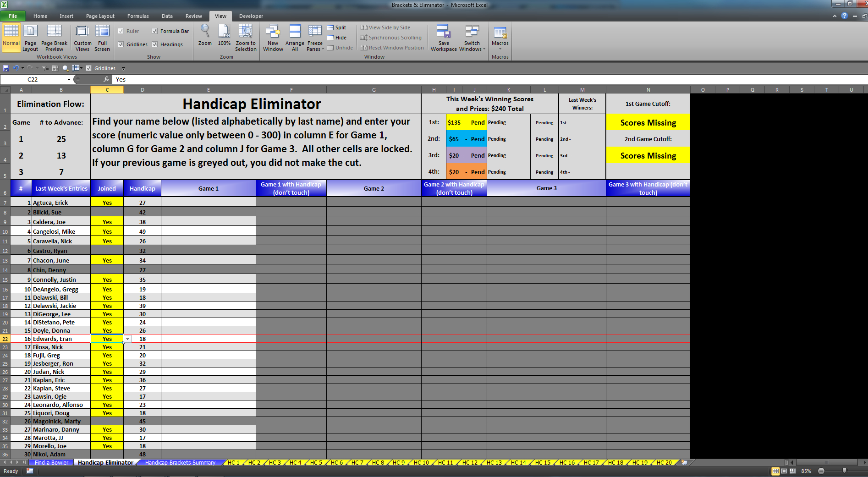Click the Split window button

pyautogui.click(x=337, y=27)
